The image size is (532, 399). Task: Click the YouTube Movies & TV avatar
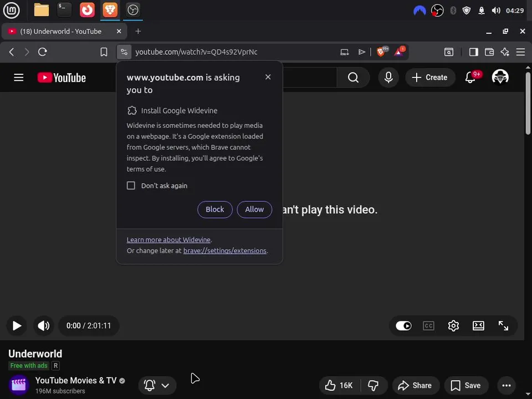click(19, 385)
